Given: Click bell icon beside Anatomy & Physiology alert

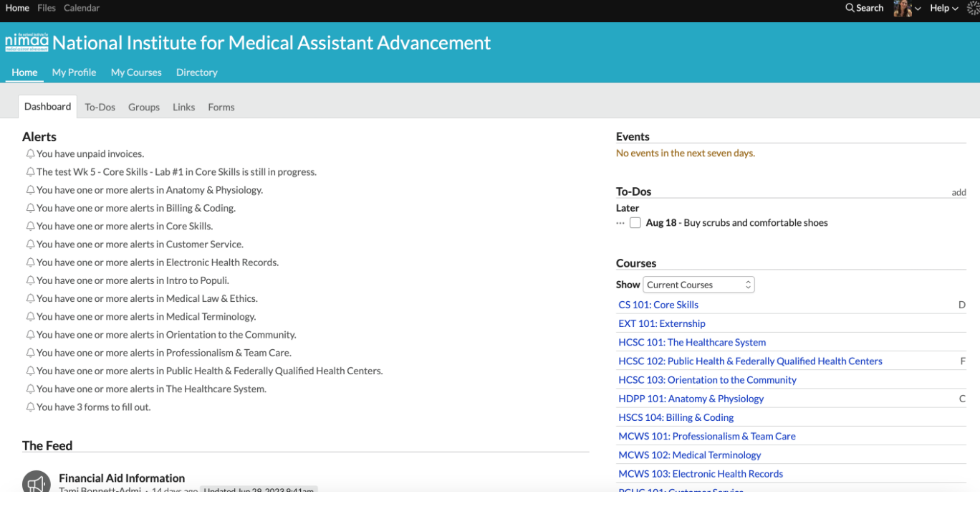Looking at the screenshot, I should coord(30,190).
